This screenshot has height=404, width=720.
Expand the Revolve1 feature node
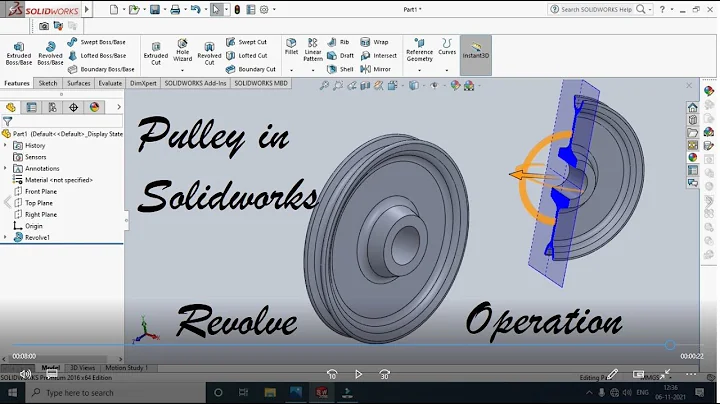coord(5,237)
